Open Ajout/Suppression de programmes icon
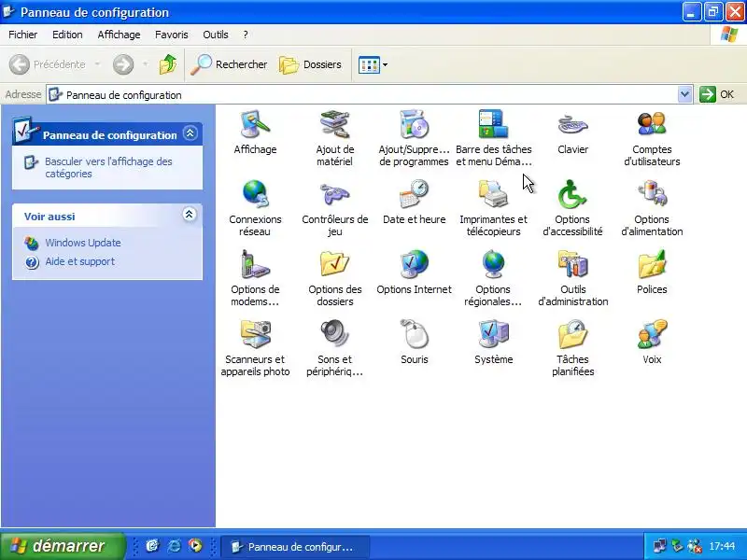The width and height of the screenshot is (747, 560). [414, 138]
